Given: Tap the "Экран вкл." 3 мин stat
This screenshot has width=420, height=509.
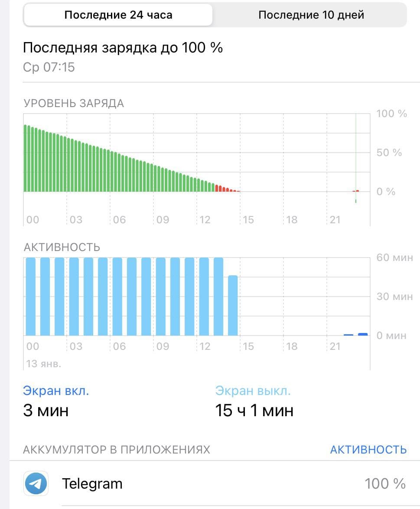Looking at the screenshot, I should [x=56, y=401].
